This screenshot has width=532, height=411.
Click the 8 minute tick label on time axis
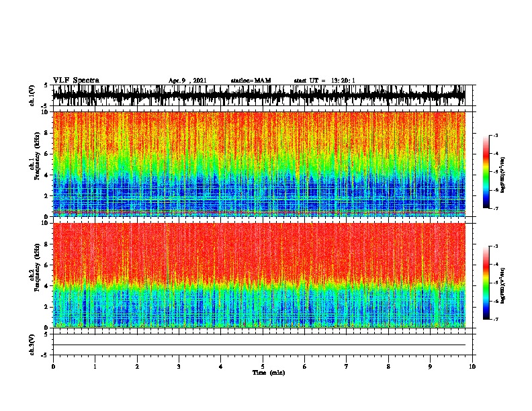(388, 367)
